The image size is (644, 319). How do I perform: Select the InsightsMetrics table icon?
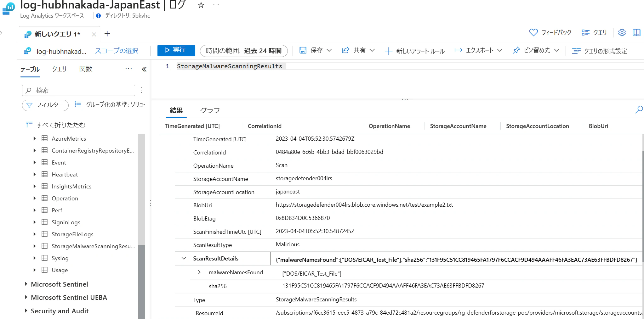tap(45, 186)
